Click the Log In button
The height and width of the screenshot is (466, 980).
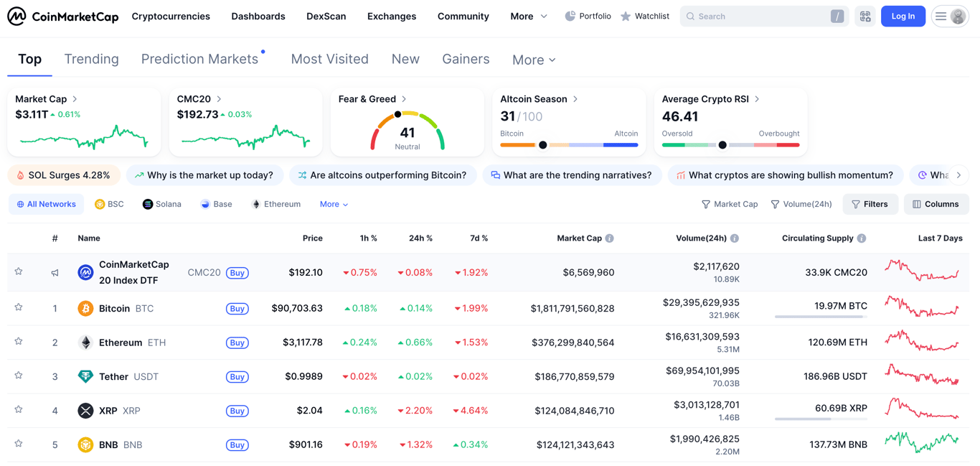[903, 16]
